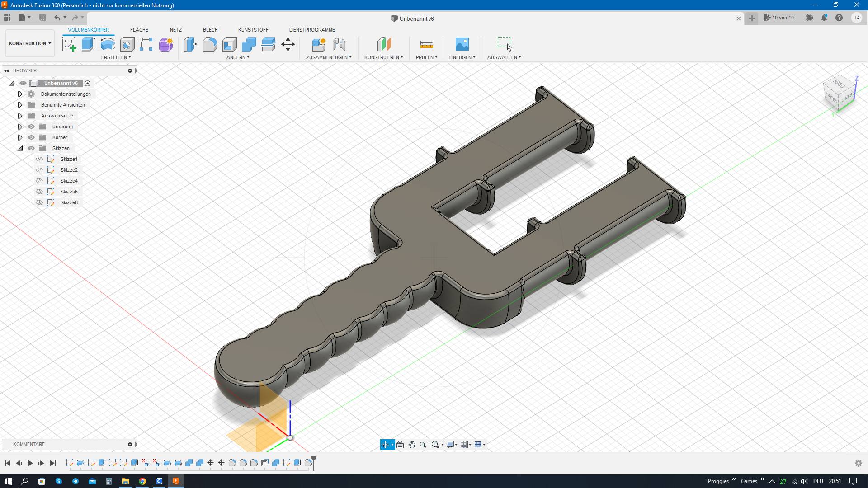Viewport: 868px width, 488px height.
Task: Open the job status clock button
Action: tap(809, 18)
